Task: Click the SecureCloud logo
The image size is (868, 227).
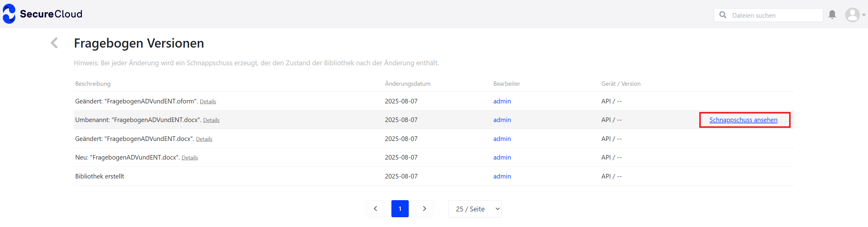Action: (42, 14)
